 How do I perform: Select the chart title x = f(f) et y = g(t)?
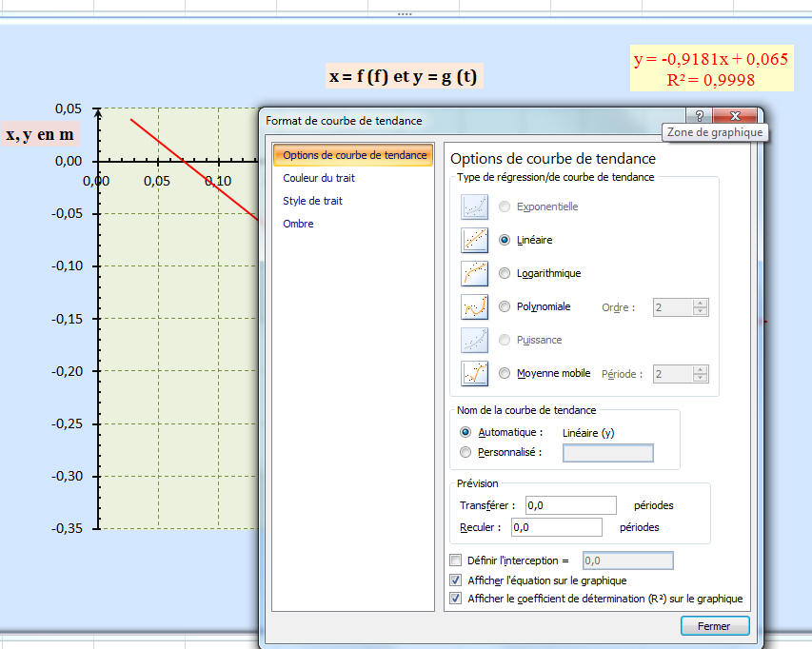coord(404,76)
